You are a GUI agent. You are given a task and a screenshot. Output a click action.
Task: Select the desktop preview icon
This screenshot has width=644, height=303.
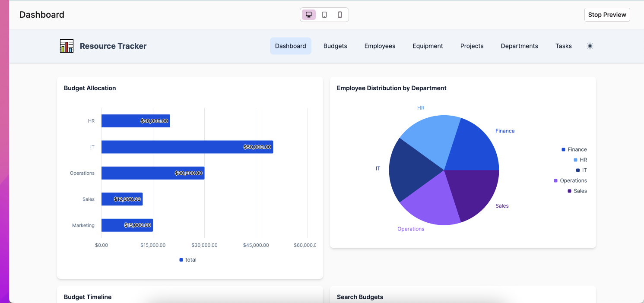(x=309, y=15)
